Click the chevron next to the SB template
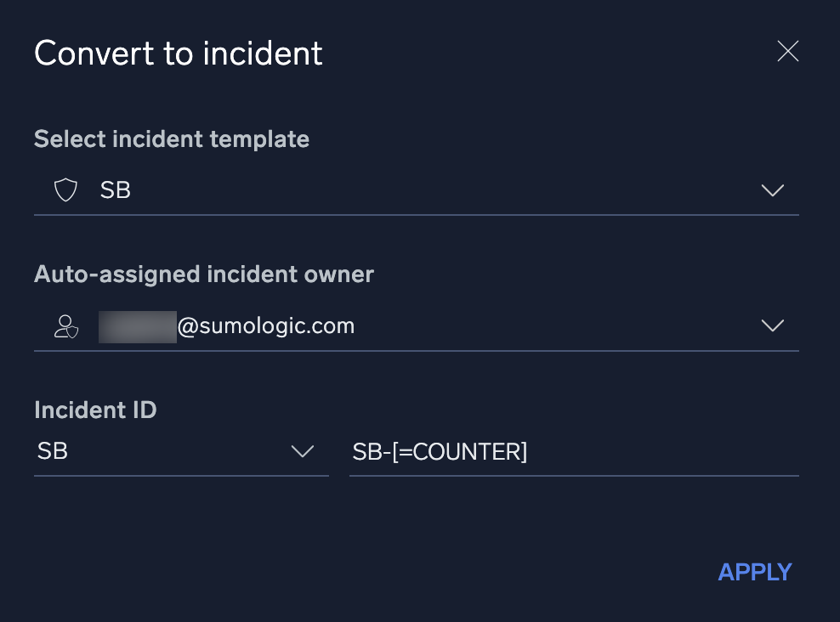The height and width of the screenshot is (622, 840). 773,190
